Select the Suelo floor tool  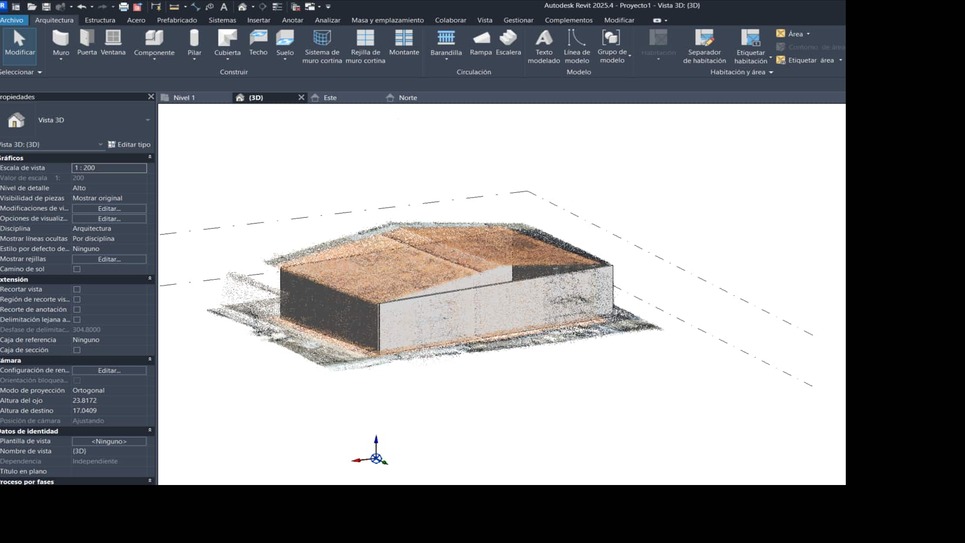click(285, 43)
